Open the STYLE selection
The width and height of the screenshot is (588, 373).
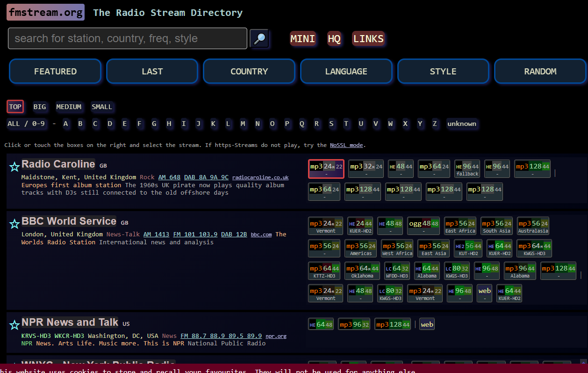pos(443,71)
